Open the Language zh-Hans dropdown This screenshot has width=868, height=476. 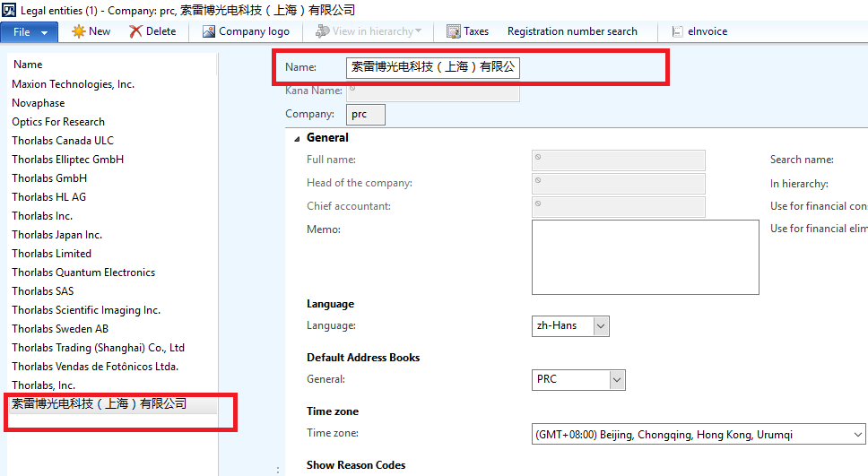click(x=601, y=326)
